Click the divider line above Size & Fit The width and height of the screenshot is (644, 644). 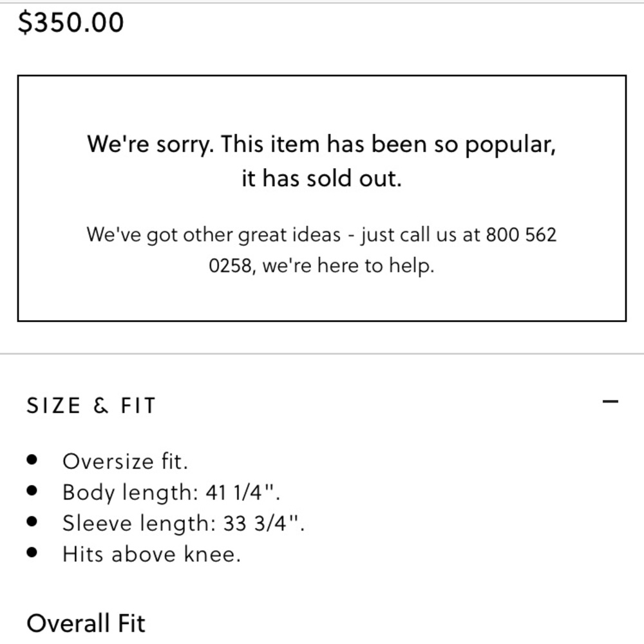[x=322, y=354]
